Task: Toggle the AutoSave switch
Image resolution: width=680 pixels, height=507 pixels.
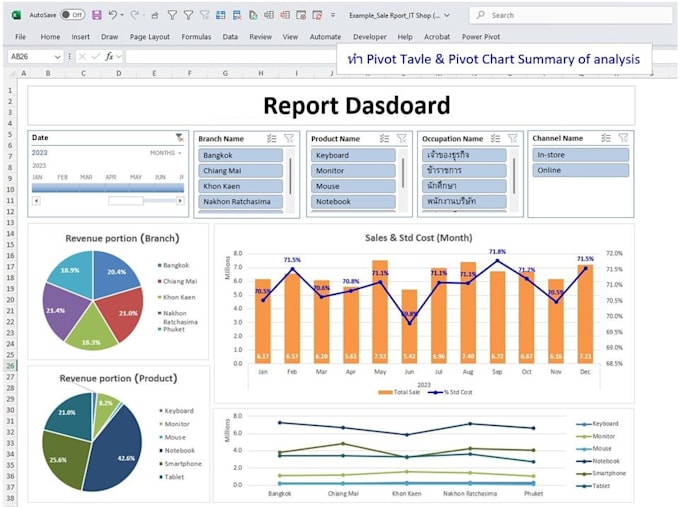Action: [72, 15]
